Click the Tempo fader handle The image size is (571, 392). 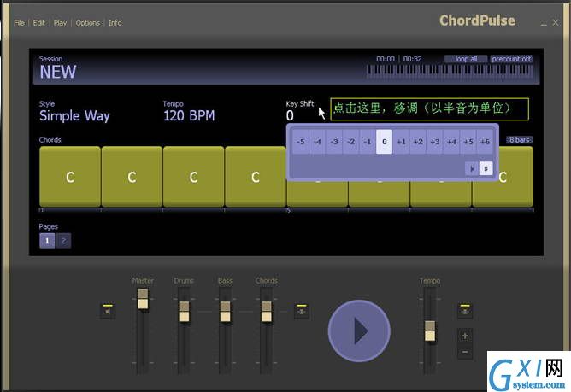coord(430,331)
